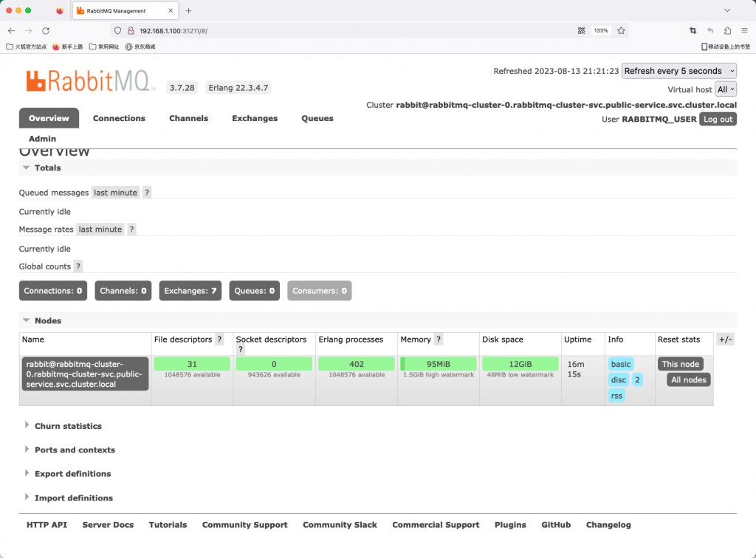
Task: Click the RabbitMQ logo
Action: coord(91,81)
